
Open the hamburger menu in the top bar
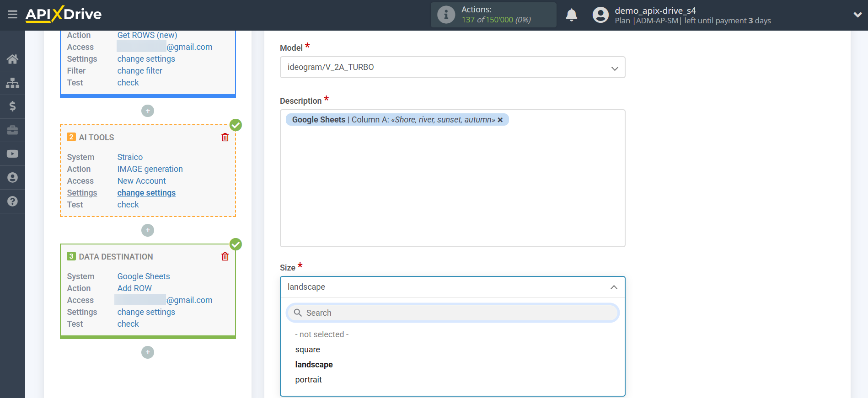coord(12,15)
